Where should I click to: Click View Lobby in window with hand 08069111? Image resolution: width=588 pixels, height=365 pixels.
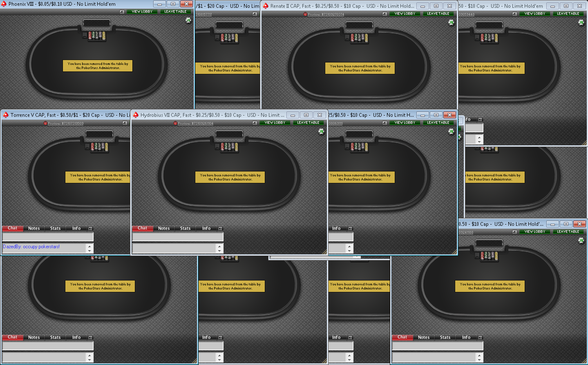click(405, 122)
